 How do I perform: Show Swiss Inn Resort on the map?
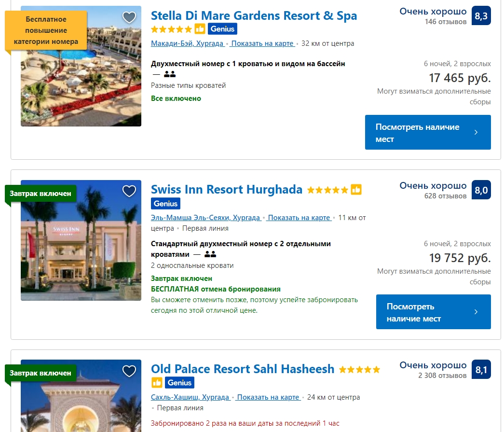pos(299,218)
